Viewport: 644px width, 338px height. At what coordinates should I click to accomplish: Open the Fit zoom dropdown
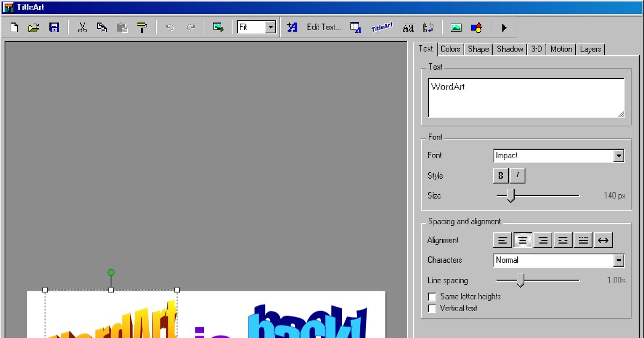click(270, 27)
